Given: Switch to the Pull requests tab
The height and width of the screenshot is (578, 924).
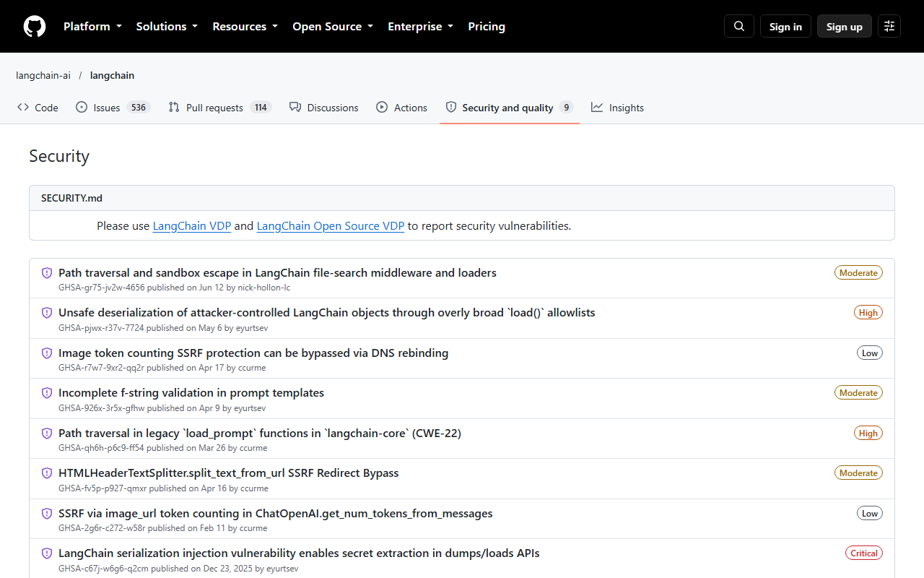Looking at the screenshot, I should pos(219,108).
